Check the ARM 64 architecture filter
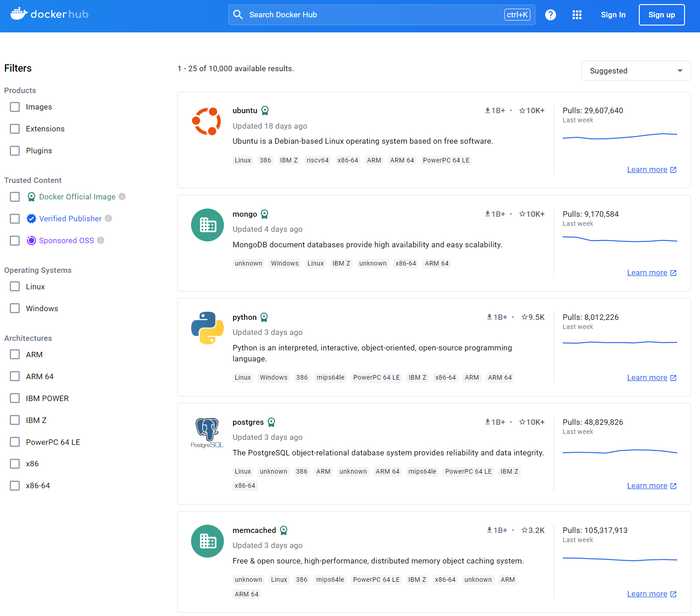 click(x=15, y=376)
